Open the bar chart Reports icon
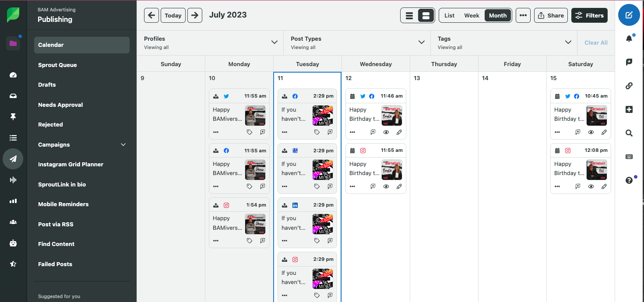Viewport: 644px width, 302px height. tap(13, 201)
